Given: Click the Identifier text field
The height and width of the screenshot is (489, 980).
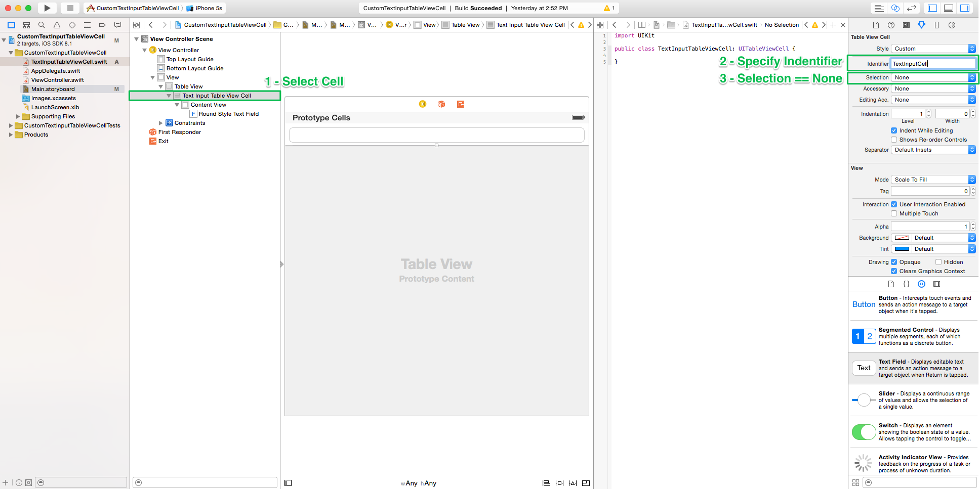Looking at the screenshot, I should [932, 64].
